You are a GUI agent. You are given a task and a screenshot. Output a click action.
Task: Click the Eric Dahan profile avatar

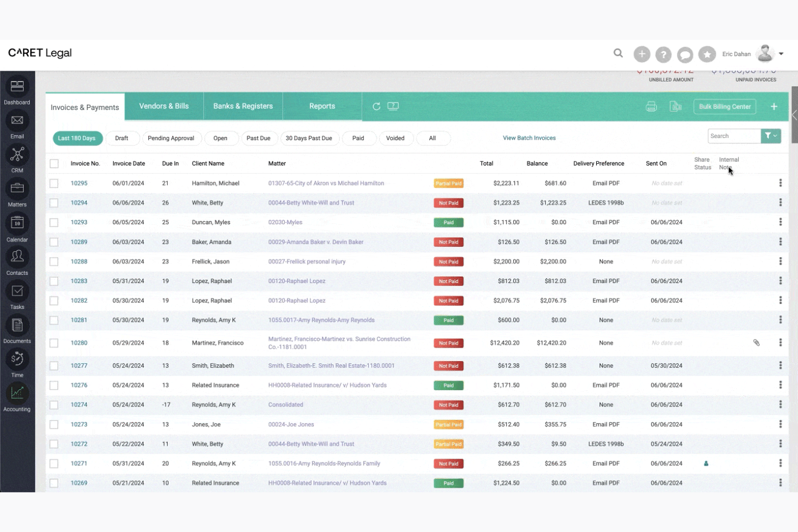tap(765, 53)
